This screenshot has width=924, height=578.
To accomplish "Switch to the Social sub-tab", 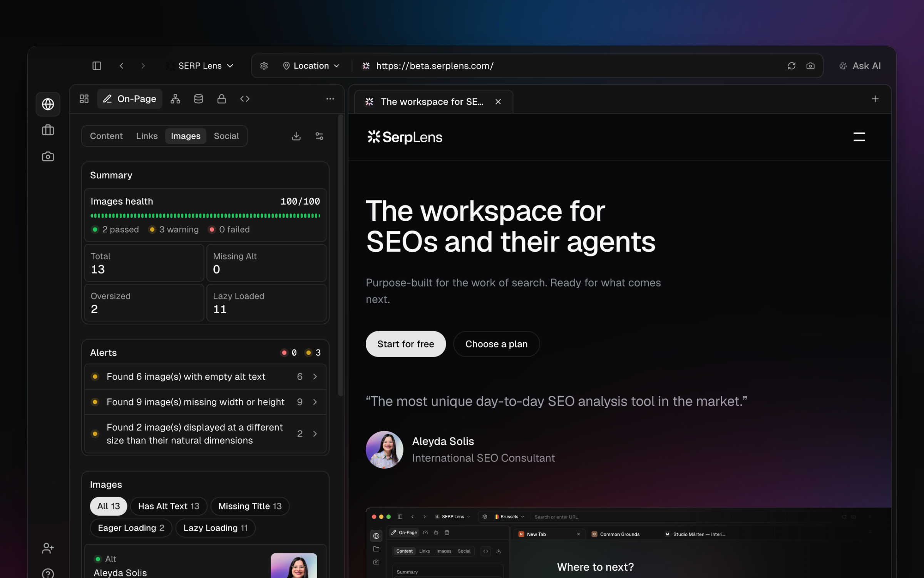I will [x=226, y=136].
